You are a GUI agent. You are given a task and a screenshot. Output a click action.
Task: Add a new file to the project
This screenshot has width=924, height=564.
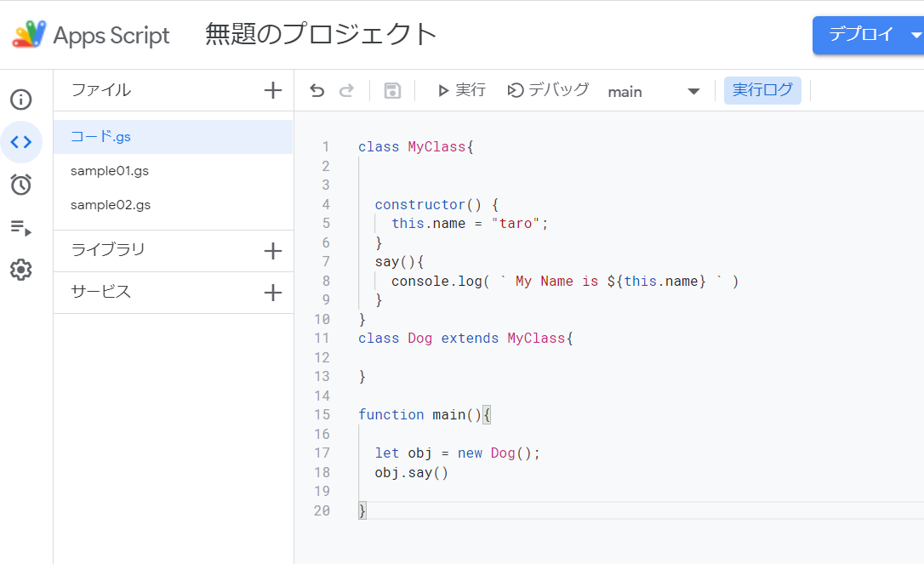pyautogui.click(x=272, y=89)
